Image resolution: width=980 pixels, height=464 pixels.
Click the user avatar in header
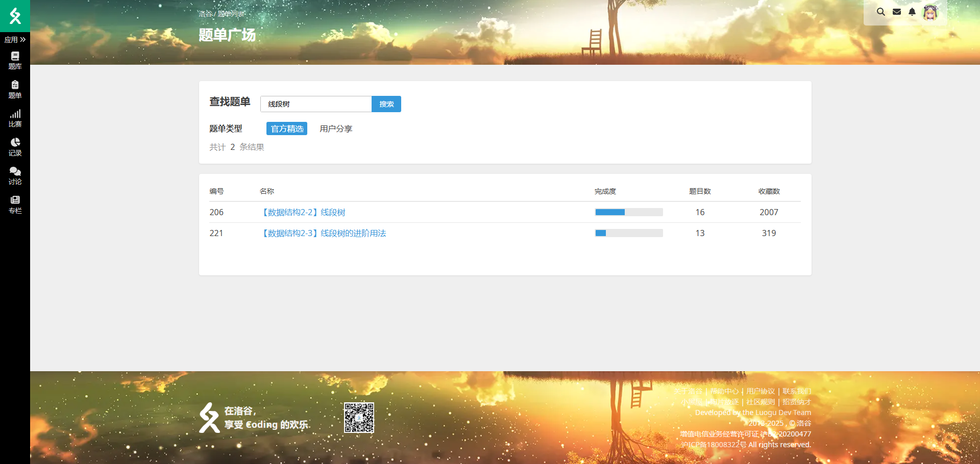930,12
